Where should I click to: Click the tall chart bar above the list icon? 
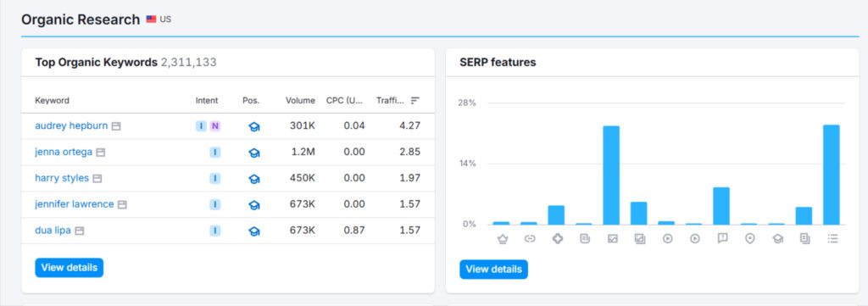832,175
